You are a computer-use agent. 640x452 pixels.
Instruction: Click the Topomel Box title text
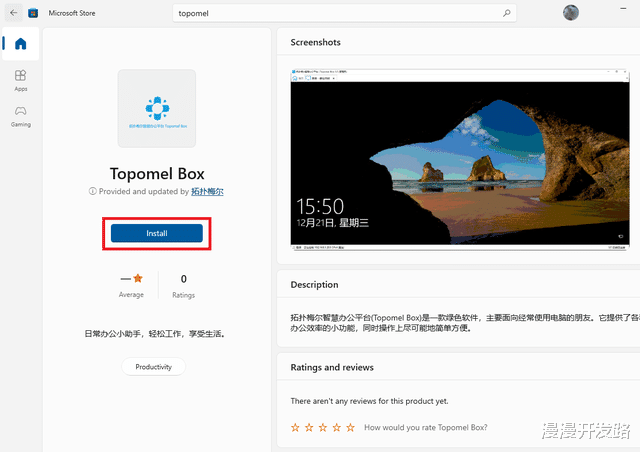click(x=157, y=174)
